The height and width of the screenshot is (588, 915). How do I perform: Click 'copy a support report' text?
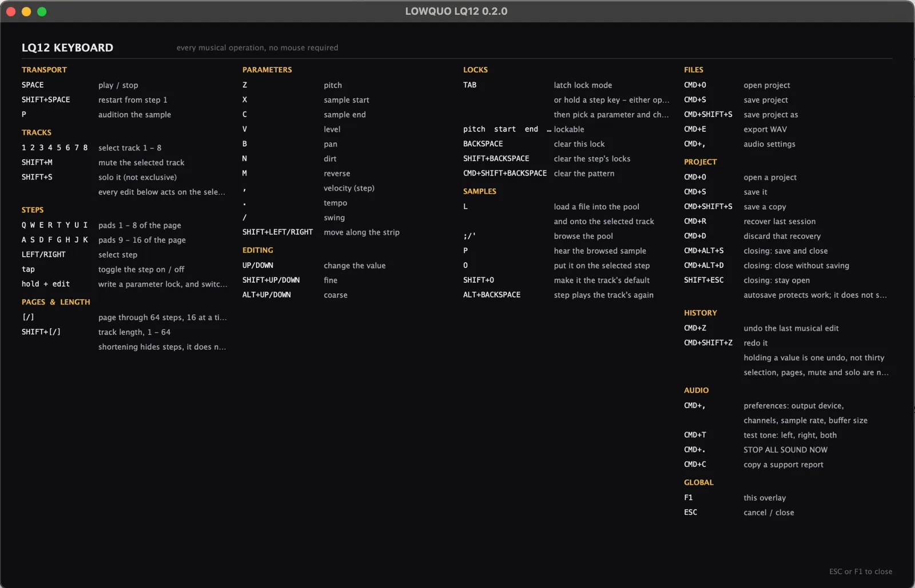point(783,465)
